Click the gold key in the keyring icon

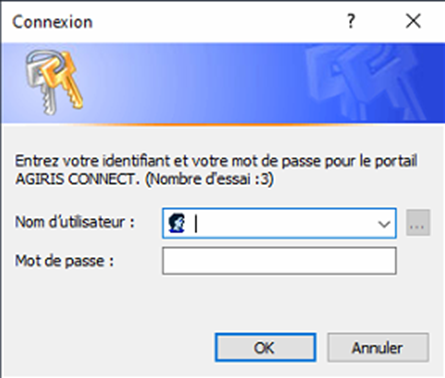pyautogui.click(x=65, y=80)
